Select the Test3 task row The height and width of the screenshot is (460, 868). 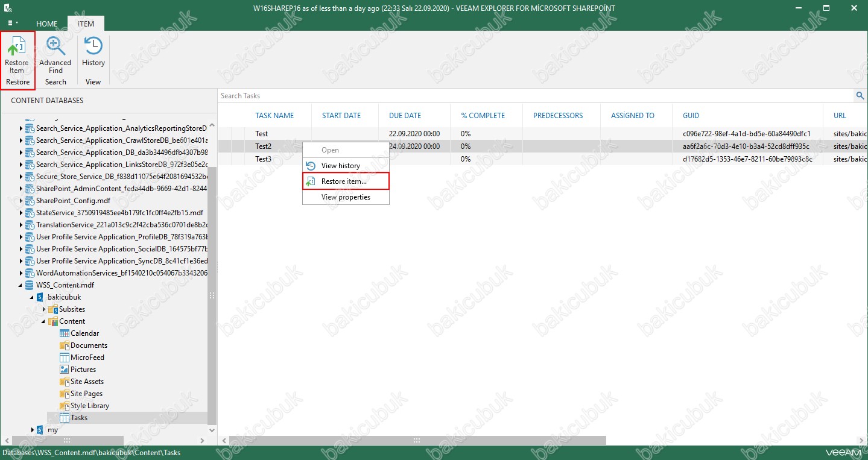pos(542,159)
